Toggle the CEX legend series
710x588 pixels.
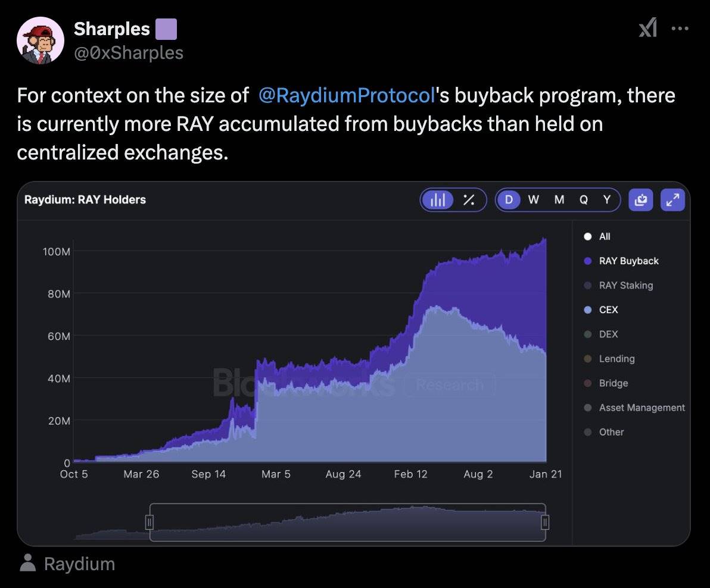point(608,309)
